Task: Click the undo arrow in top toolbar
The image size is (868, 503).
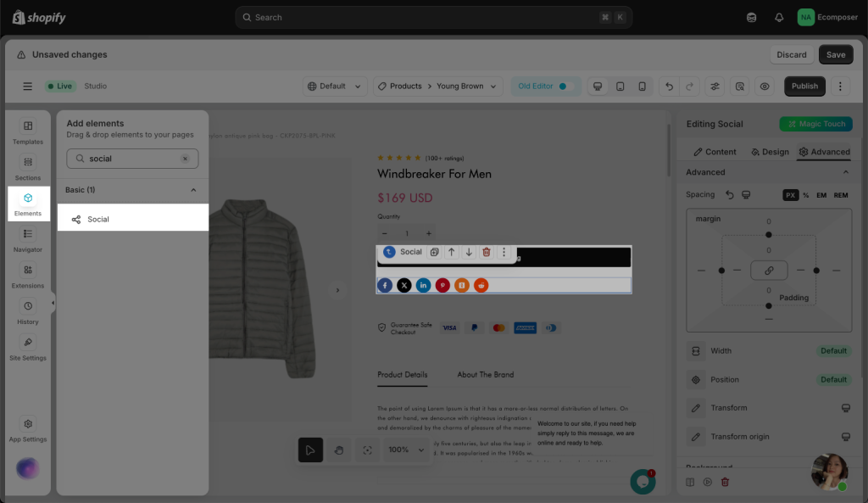Action: tap(670, 87)
